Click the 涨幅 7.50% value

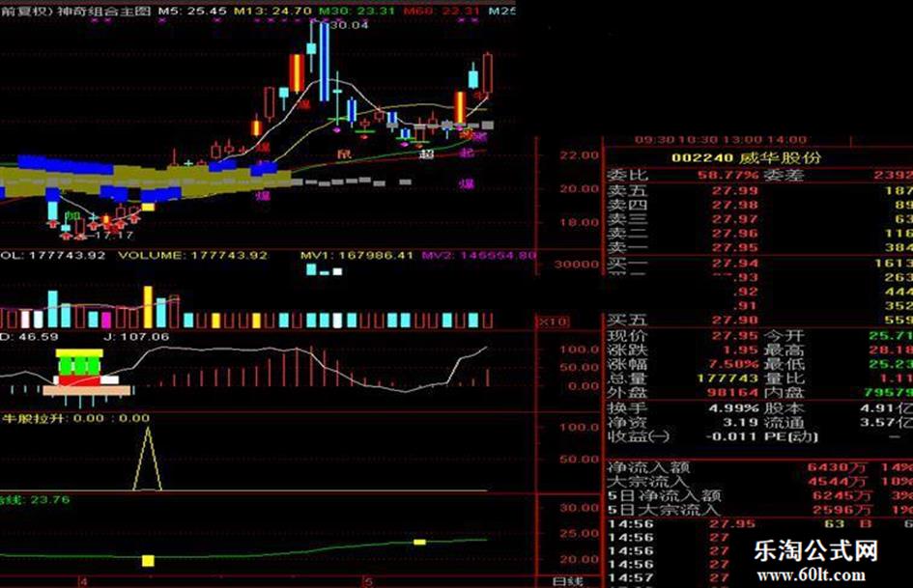735,364
